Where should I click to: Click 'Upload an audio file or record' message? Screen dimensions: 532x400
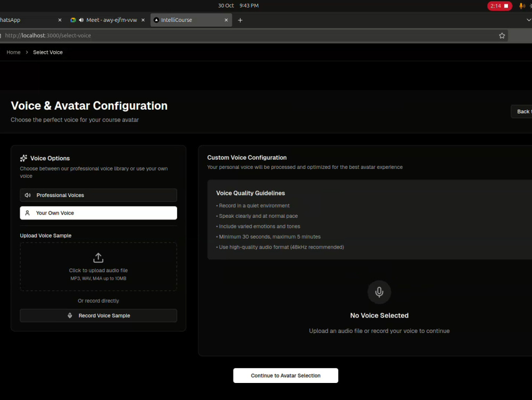point(379,331)
